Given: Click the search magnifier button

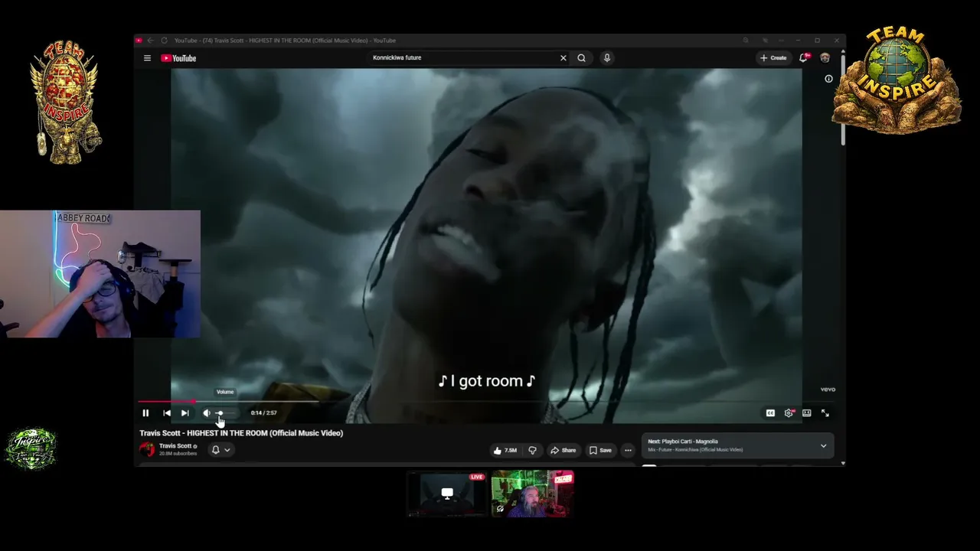Looking at the screenshot, I should (582, 58).
